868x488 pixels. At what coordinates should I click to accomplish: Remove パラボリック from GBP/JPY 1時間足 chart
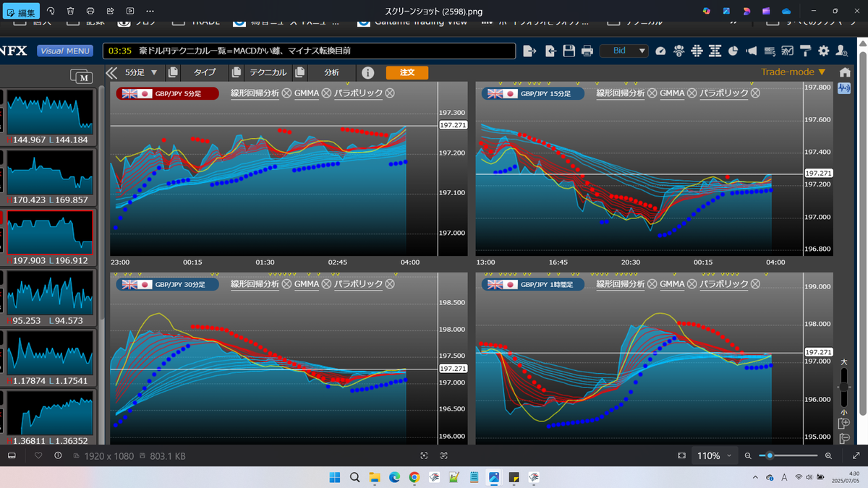click(756, 284)
